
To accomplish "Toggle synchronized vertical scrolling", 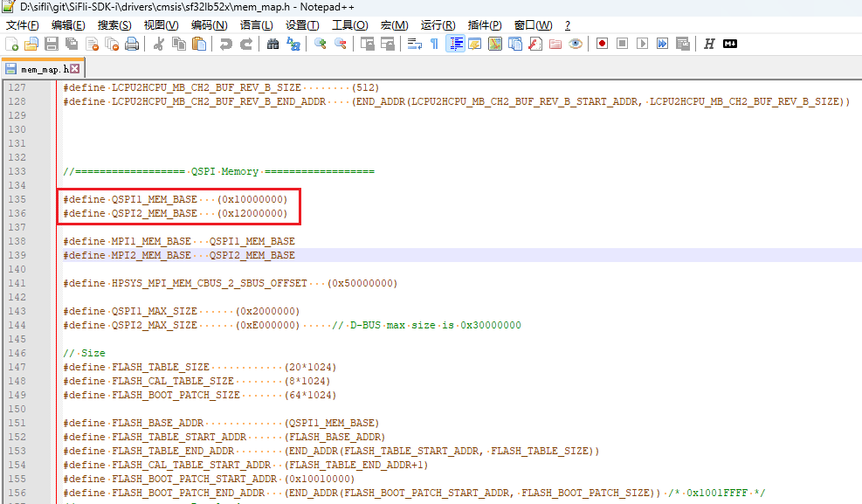I will click(x=367, y=44).
